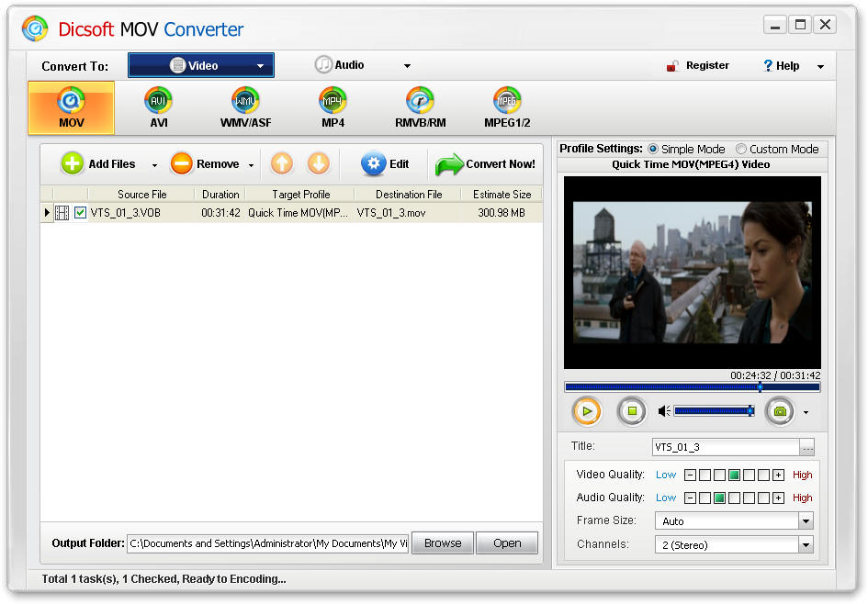Screen dimensions: 868x604
Task: Click the Duration column header
Action: pos(220,195)
